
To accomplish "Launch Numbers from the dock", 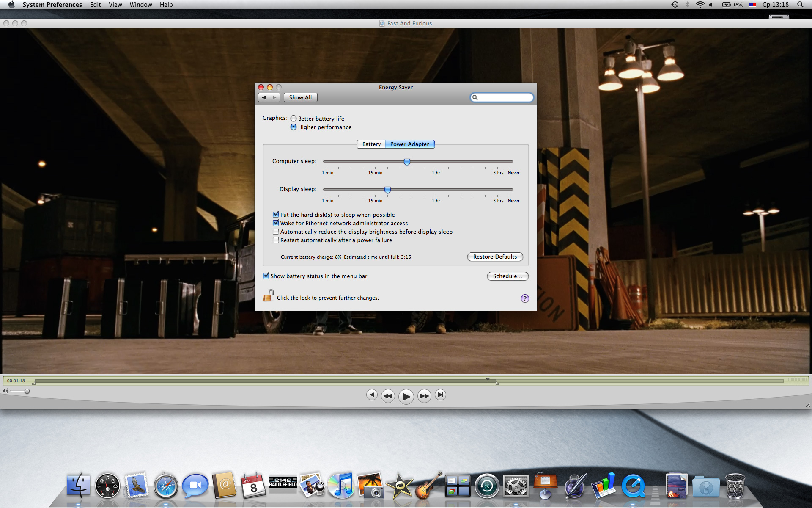I will pos(604,486).
